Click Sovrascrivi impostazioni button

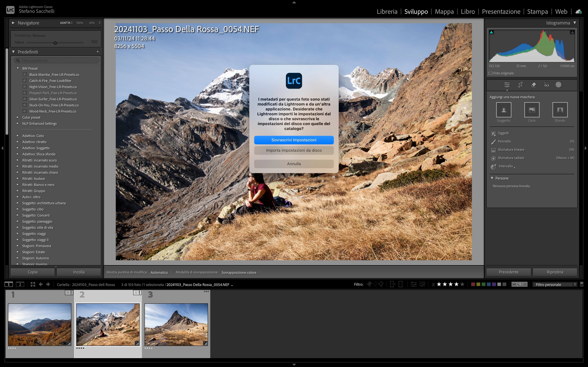pos(294,140)
